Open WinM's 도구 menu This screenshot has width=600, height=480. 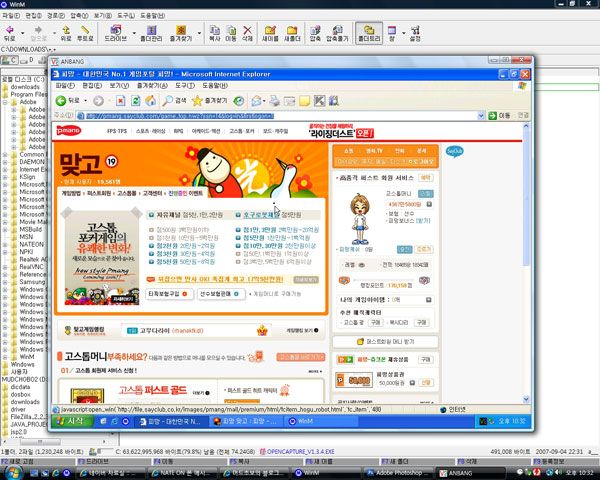pyautogui.click(x=126, y=16)
